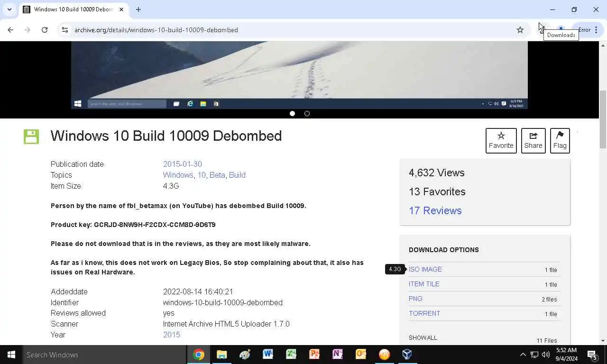Click the address bar URL field
The width and height of the screenshot is (607, 364).
(294, 30)
